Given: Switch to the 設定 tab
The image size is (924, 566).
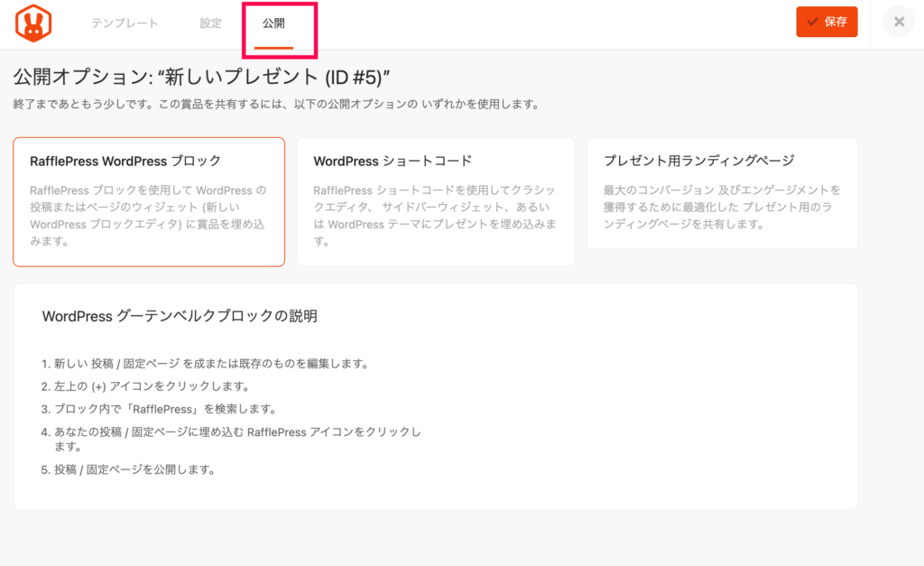Looking at the screenshot, I should coord(210,23).
